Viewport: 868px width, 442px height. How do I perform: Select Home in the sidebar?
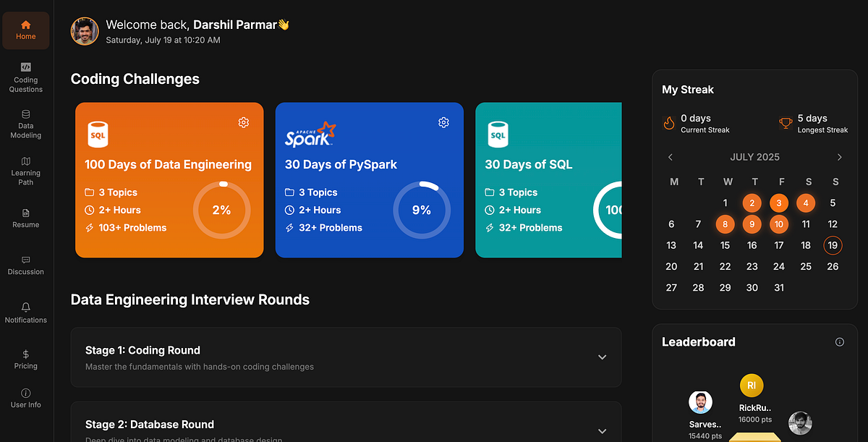click(x=25, y=30)
